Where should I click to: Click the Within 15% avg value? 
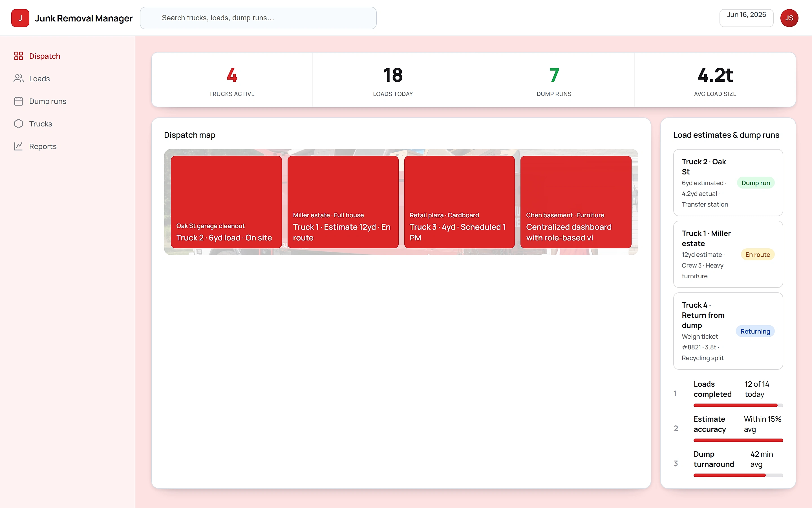click(763, 424)
